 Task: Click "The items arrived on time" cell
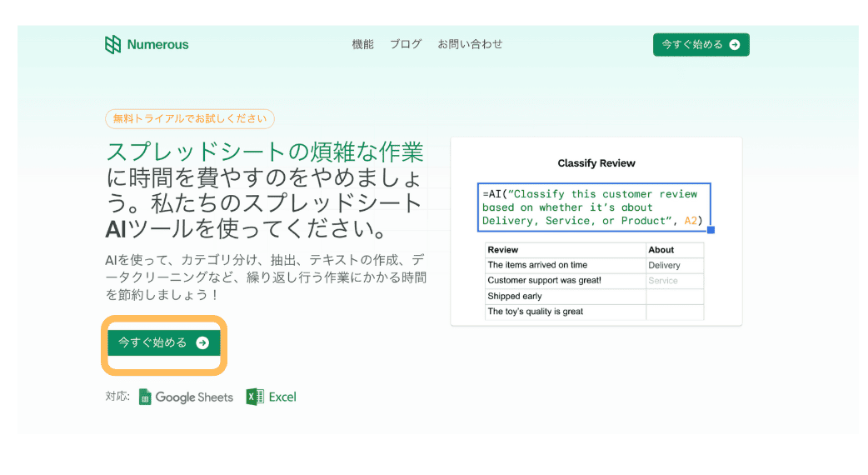click(565, 265)
